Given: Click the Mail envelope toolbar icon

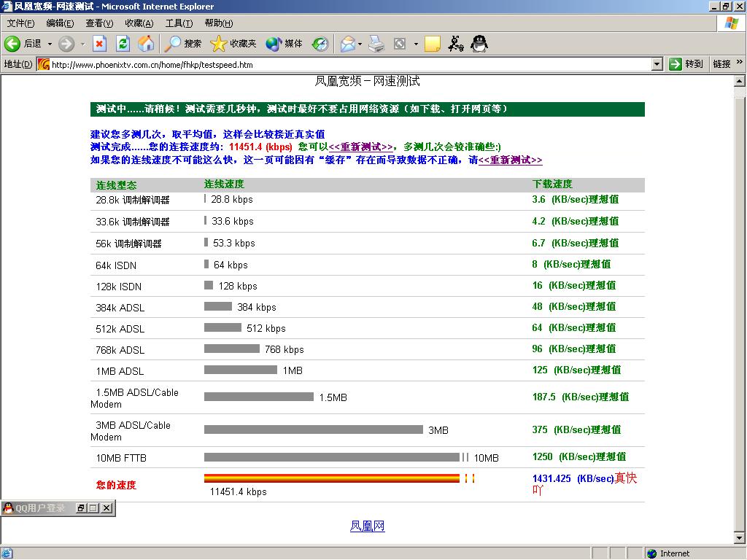Looking at the screenshot, I should coord(348,44).
